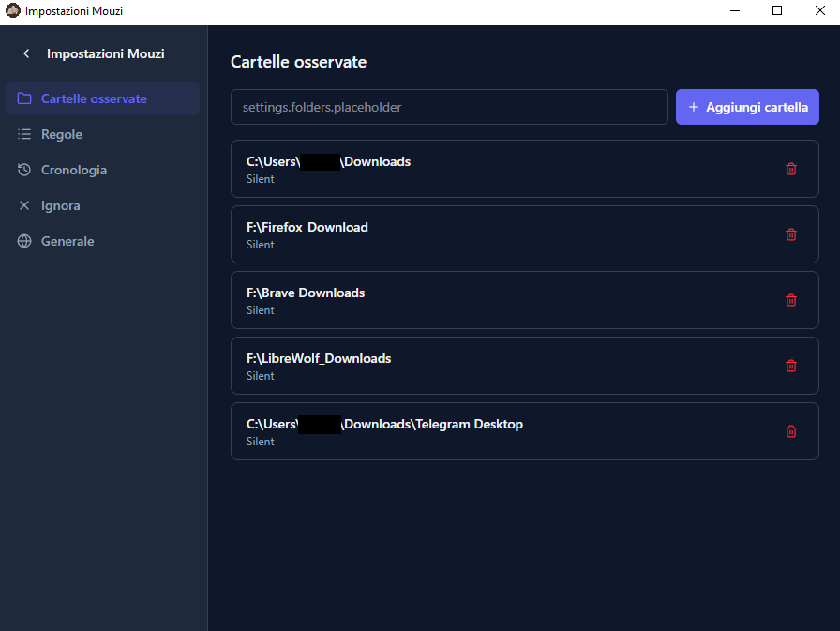Go back using the left chevron arrow

point(26,53)
